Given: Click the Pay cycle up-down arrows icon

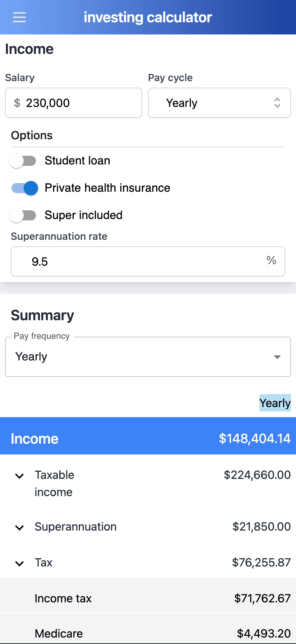Looking at the screenshot, I should [277, 103].
